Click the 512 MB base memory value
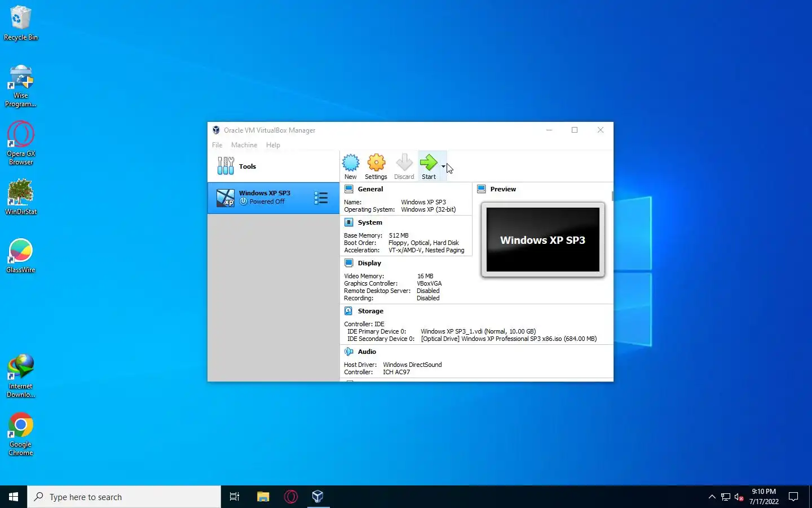The width and height of the screenshot is (812, 508). [x=399, y=235]
